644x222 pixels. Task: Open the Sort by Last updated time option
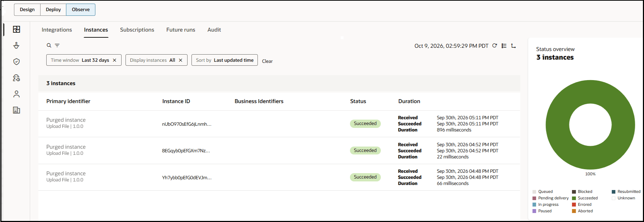(x=224, y=60)
